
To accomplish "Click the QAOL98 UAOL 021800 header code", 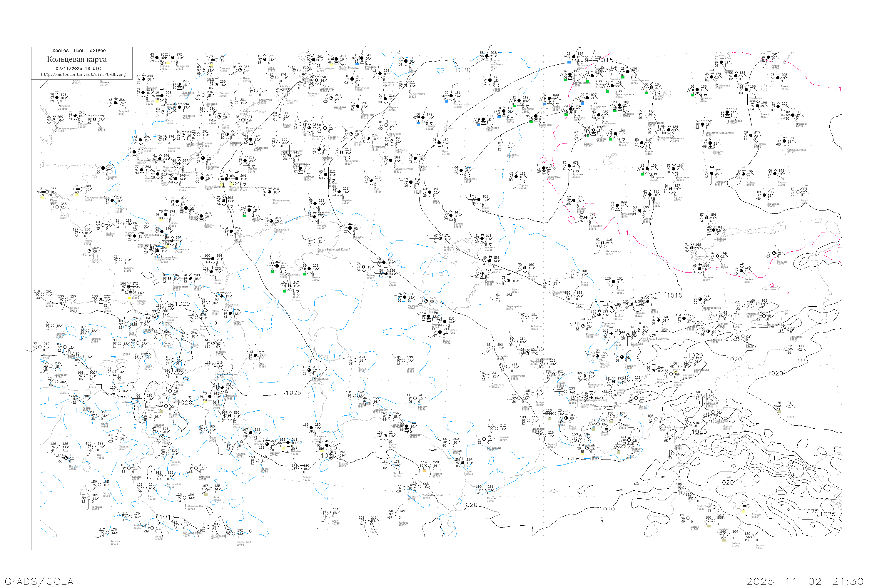I will pyautogui.click(x=79, y=51).
